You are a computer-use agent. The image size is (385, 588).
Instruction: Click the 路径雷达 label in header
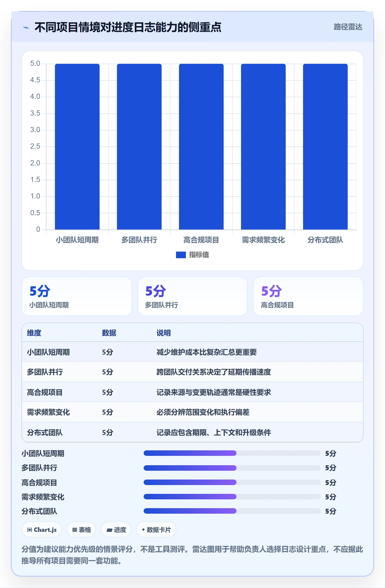[348, 27]
